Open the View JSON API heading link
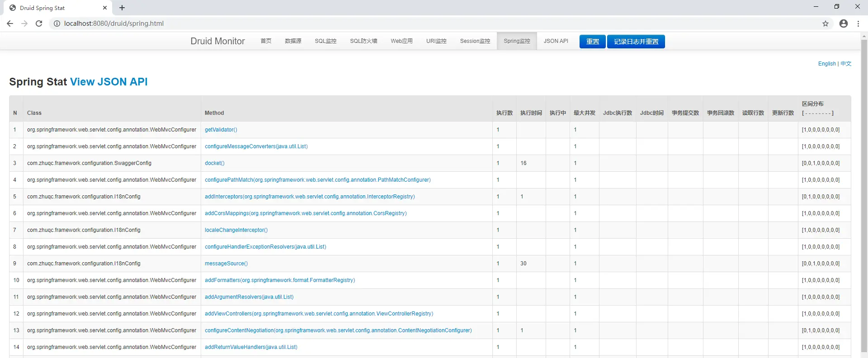868x358 pixels. [108, 82]
